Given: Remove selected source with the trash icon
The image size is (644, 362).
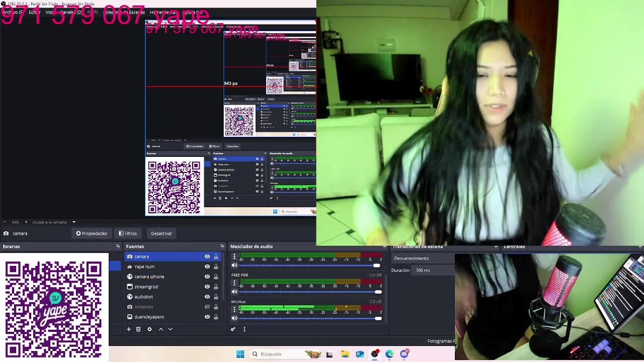Looking at the screenshot, I should 138,329.
